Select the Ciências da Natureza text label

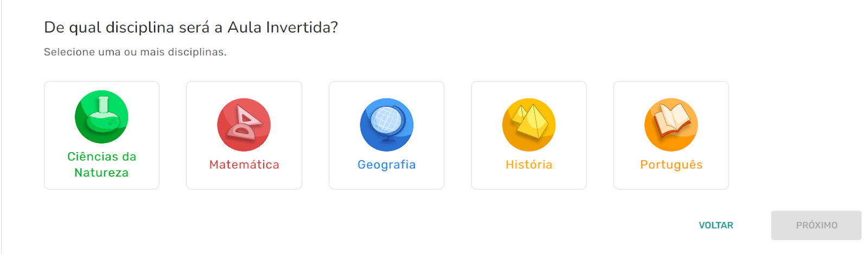(x=101, y=164)
